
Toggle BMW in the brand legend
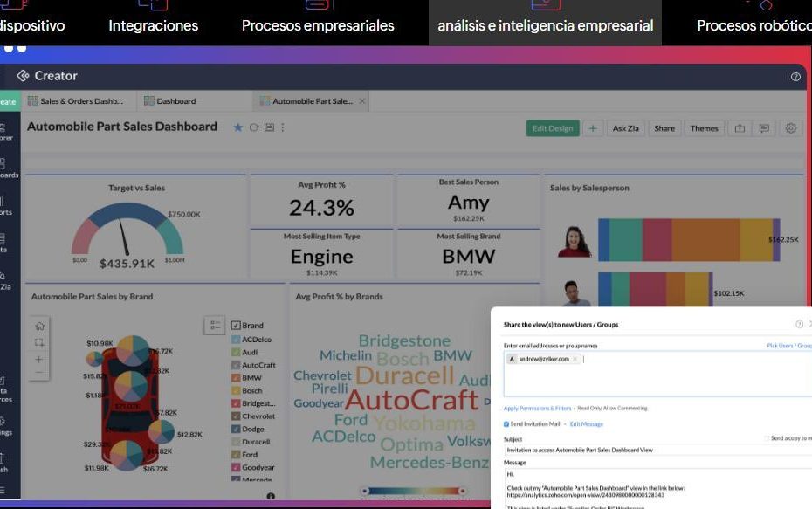point(236,377)
